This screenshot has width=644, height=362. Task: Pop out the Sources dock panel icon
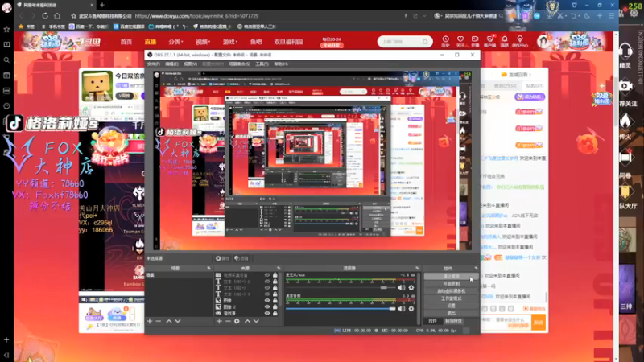tap(279, 268)
